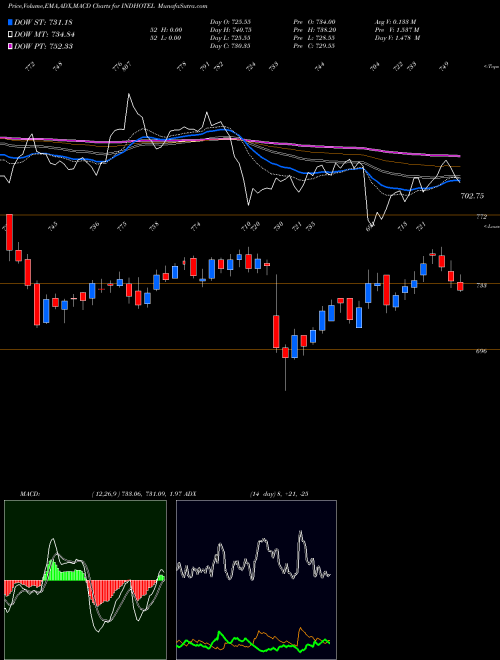The width and height of the screenshot is (500, 660).
Task: Click the magenta DOW PT legend swatch
Action: pos(10,46)
